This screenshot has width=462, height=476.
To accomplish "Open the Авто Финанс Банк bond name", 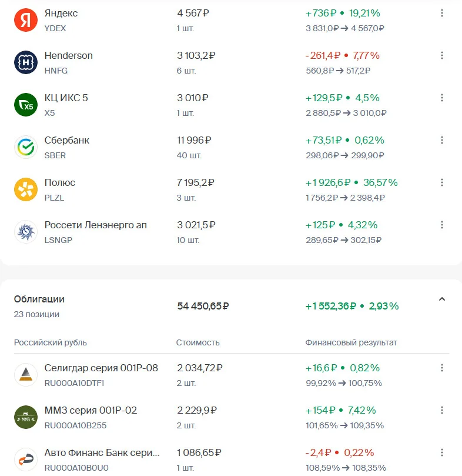I will [102, 452].
